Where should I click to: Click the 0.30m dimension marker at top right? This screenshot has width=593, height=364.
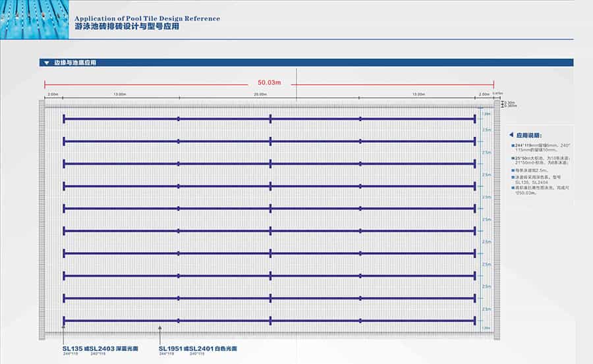tap(509, 102)
